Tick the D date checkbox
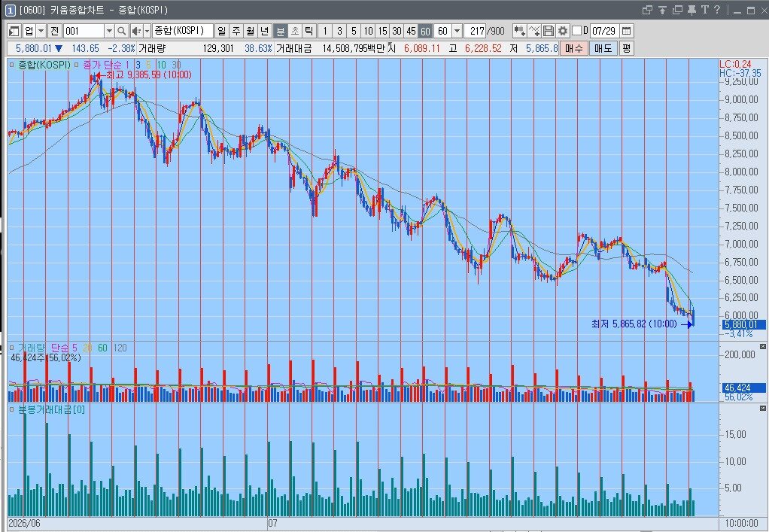This screenshot has width=769, height=532. [576, 31]
